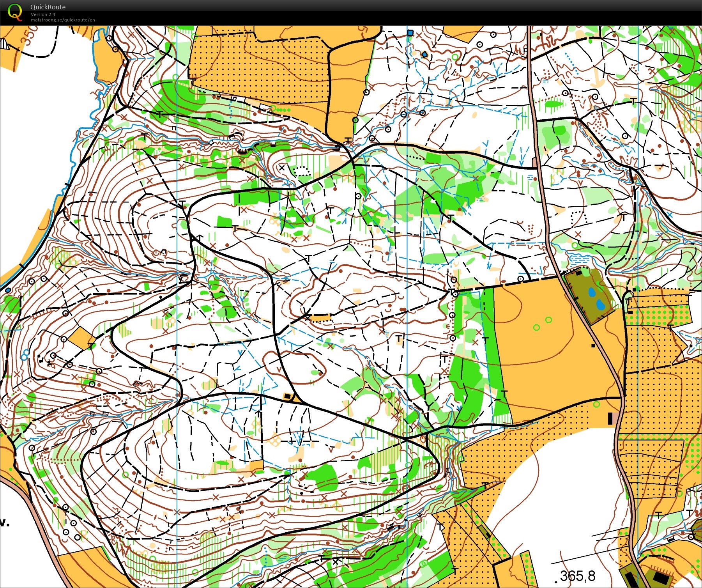Click the striped triangular symbol at left edge
The height and width of the screenshot is (588, 702).
pos(5,44)
